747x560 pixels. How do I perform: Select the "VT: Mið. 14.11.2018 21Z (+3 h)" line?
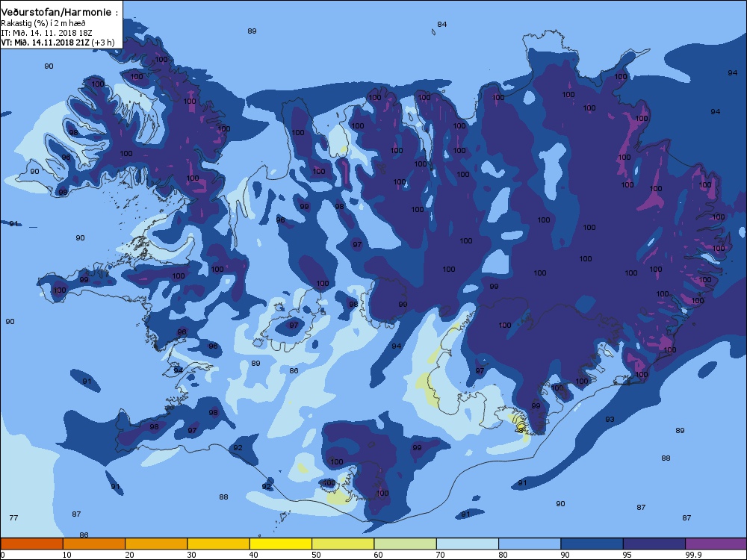coord(58,43)
